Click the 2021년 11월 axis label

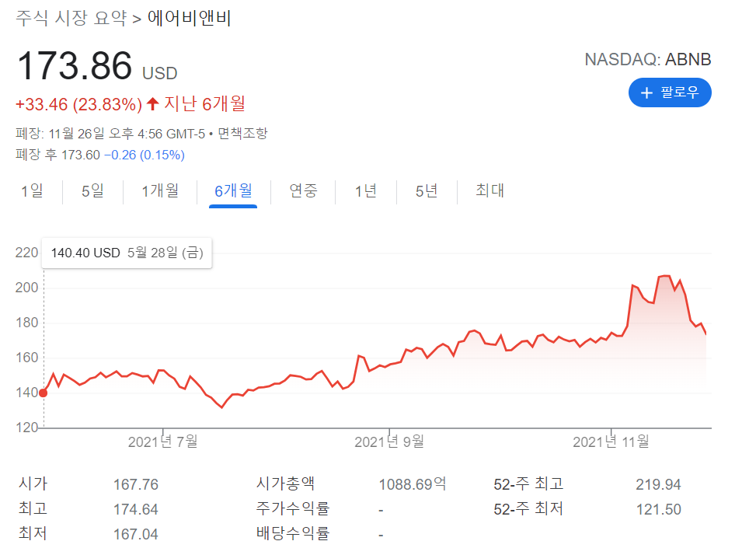coord(611,442)
